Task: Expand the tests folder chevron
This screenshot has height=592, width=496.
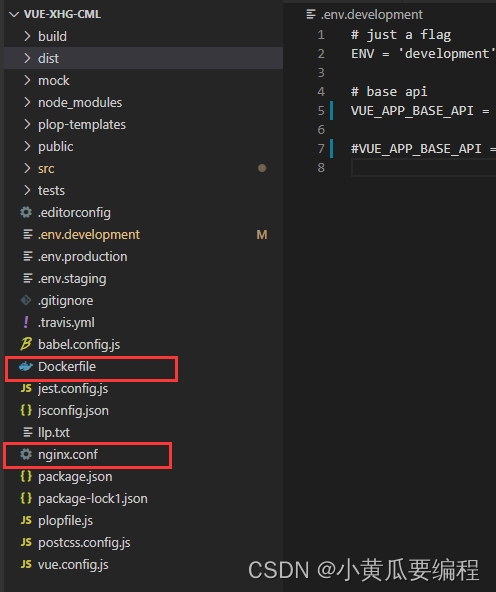Action: [27, 190]
